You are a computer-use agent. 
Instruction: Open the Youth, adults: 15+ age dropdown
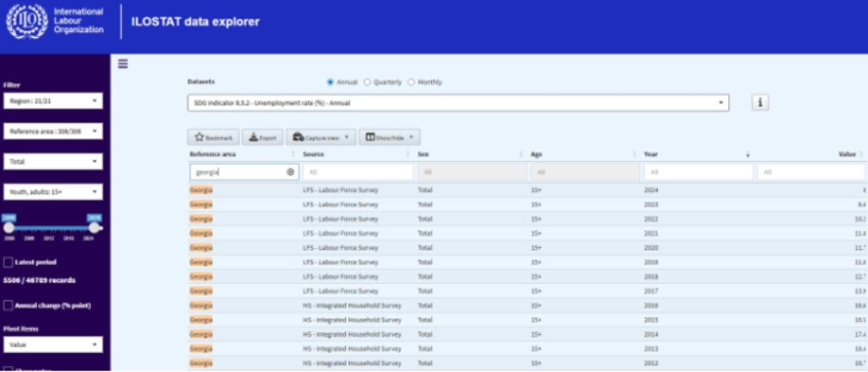pyautogui.click(x=53, y=192)
